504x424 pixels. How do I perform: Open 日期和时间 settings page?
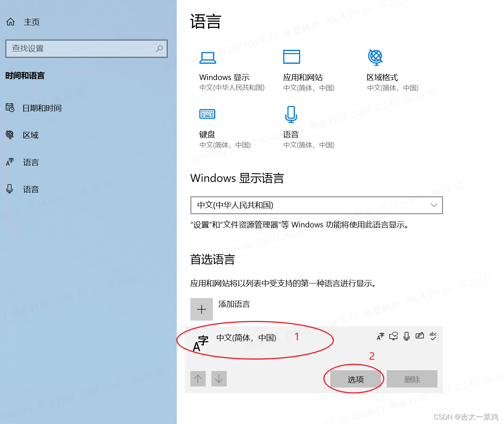[42, 108]
